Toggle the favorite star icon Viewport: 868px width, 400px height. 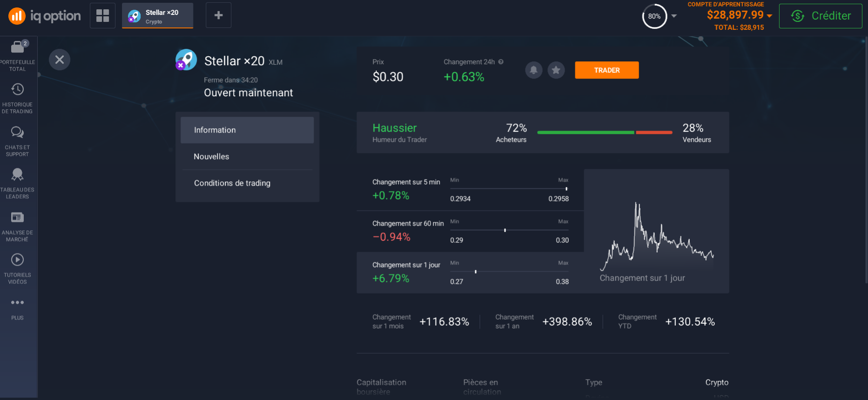coord(556,70)
